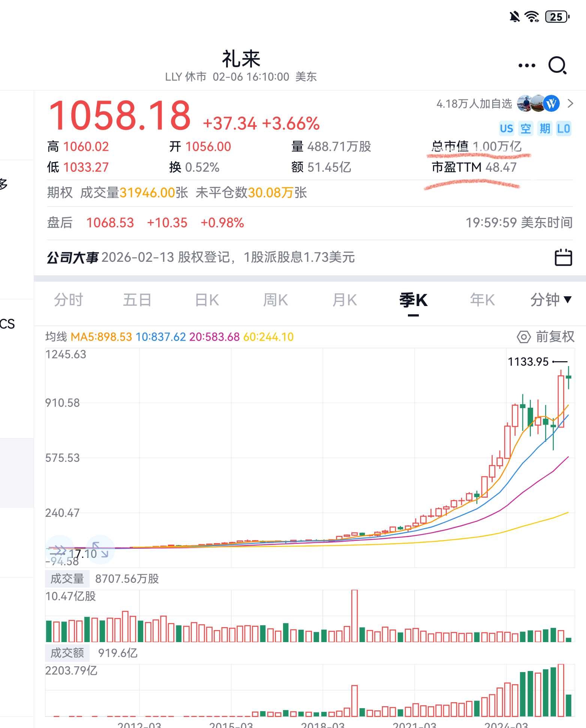
Task: Tap the 期 options tag
Action: tap(545, 129)
